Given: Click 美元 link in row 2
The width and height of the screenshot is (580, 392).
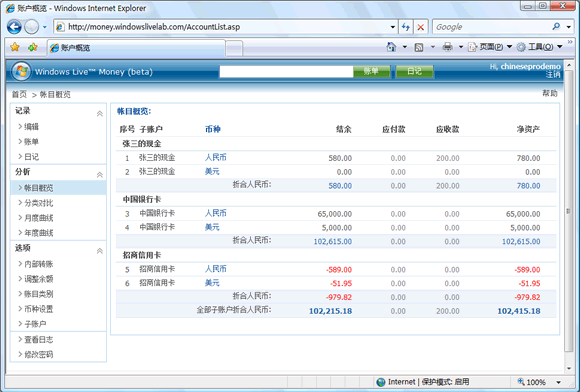Looking at the screenshot, I should (212, 172).
